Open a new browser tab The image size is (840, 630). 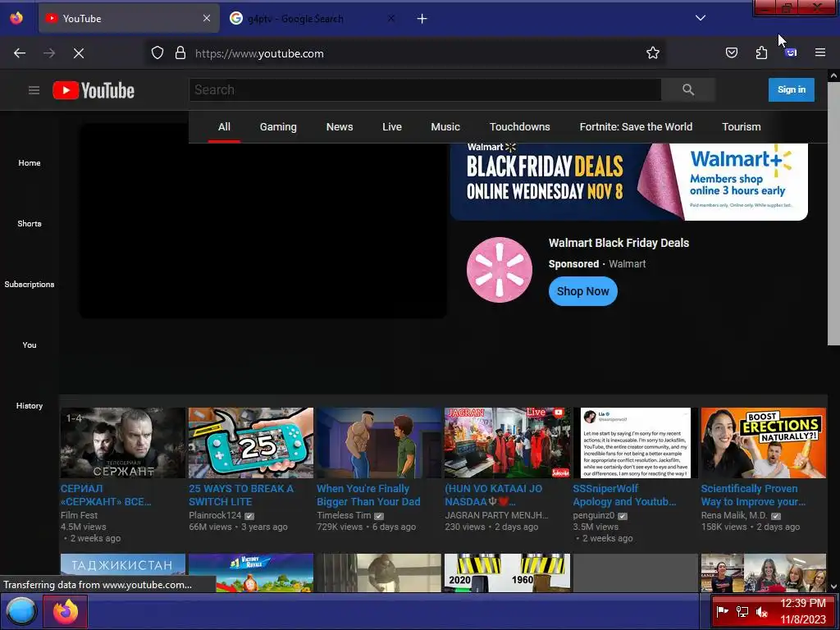coord(422,19)
